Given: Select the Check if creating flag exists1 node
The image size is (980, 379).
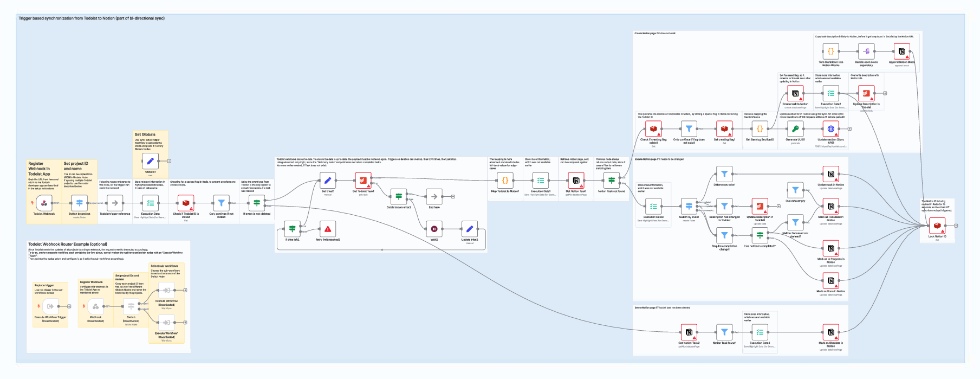Looking at the screenshot, I should click(653, 129).
